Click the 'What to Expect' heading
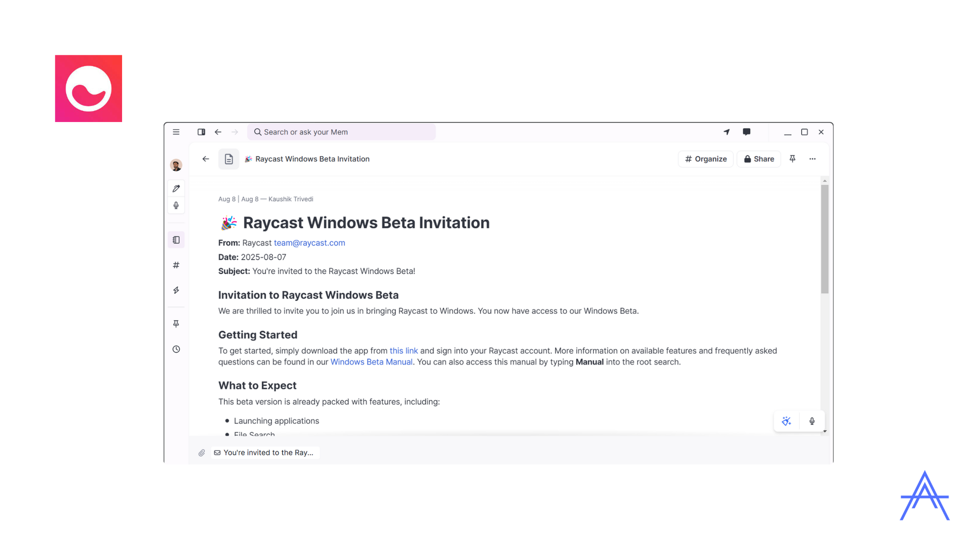Image resolution: width=980 pixels, height=551 pixels. pos(257,385)
